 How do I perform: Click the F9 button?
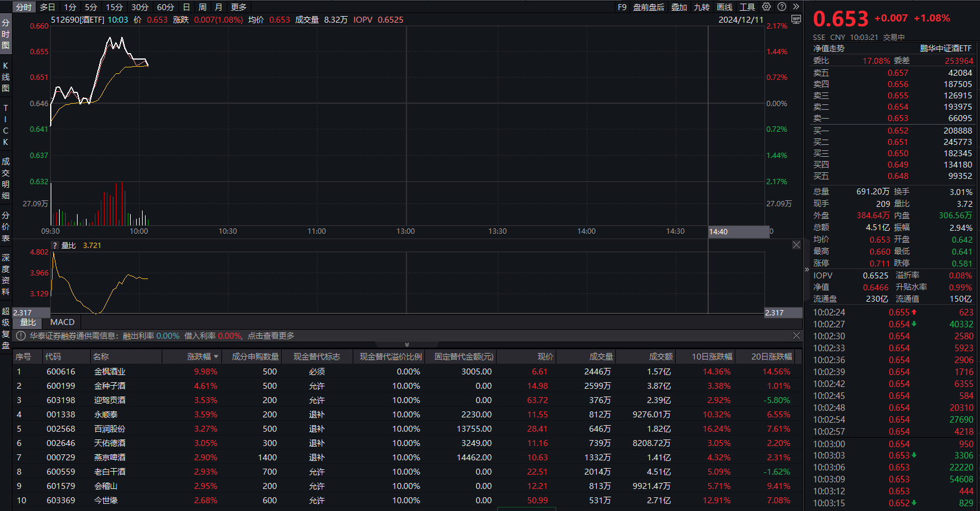(622, 7)
